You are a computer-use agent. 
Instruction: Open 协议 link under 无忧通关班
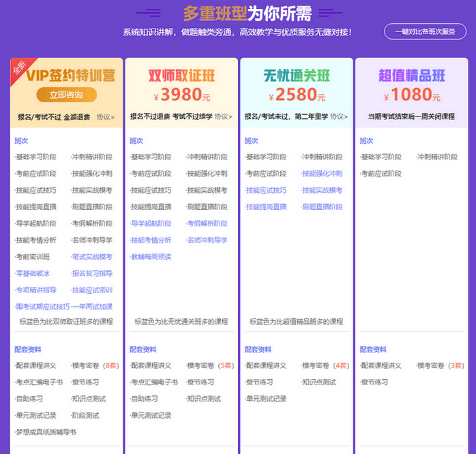(x=338, y=117)
